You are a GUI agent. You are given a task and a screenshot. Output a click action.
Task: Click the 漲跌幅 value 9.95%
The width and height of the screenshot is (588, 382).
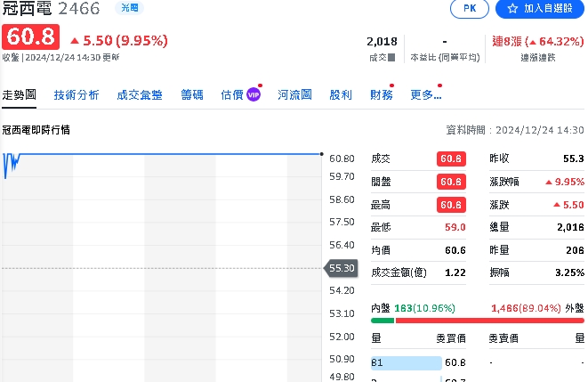pos(564,182)
